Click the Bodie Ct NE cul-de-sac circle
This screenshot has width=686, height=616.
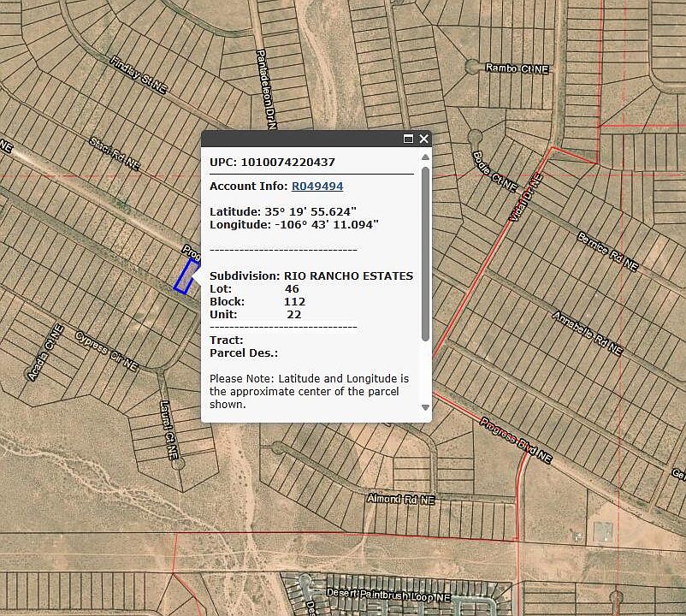click(476, 137)
